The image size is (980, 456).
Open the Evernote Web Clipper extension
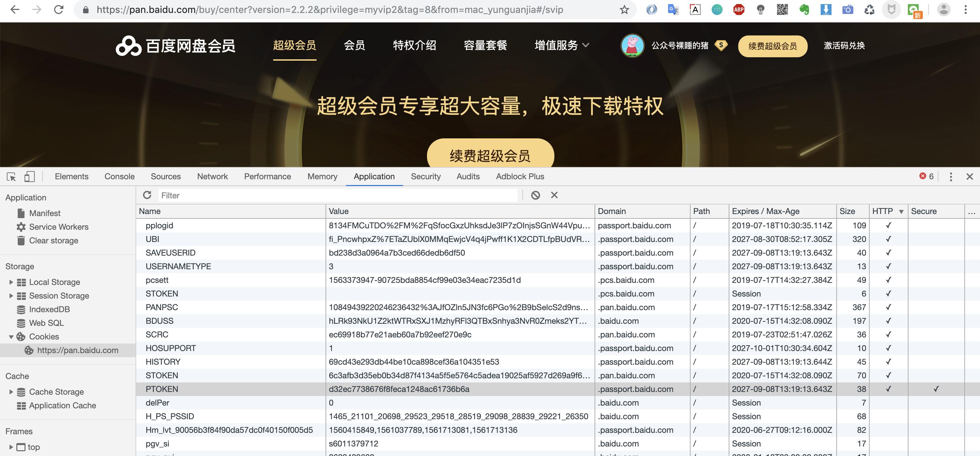coord(804,10)
